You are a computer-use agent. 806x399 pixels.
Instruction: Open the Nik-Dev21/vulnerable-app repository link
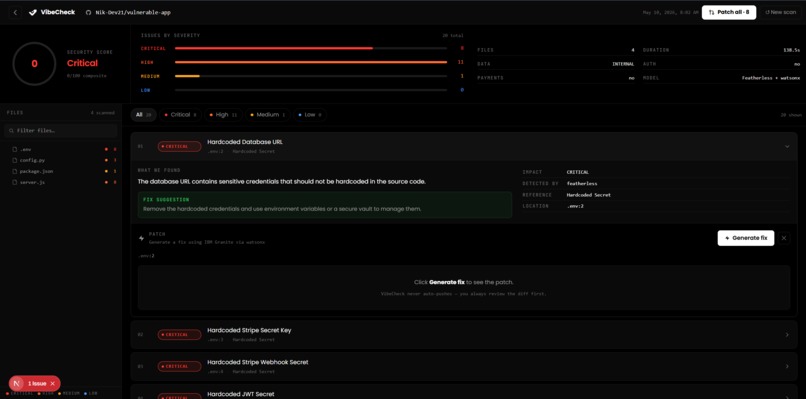pyautogui.click(x=133, y=12)
